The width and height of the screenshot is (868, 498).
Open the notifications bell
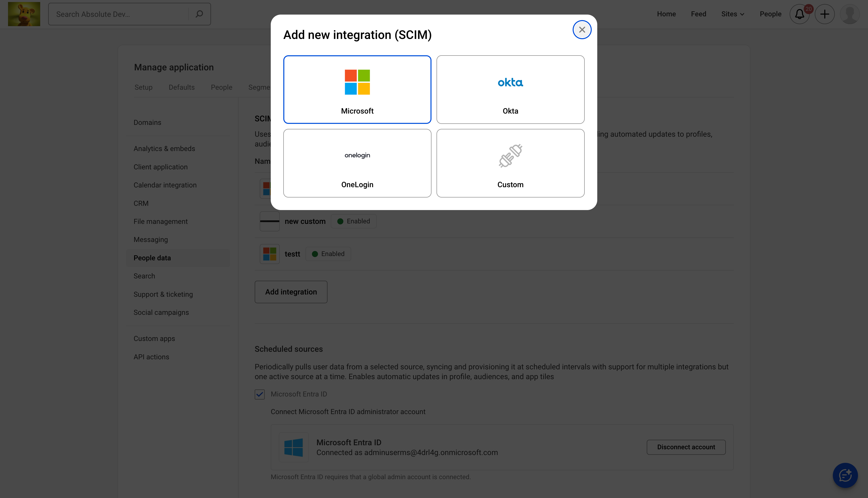click(x=800, y=14)
